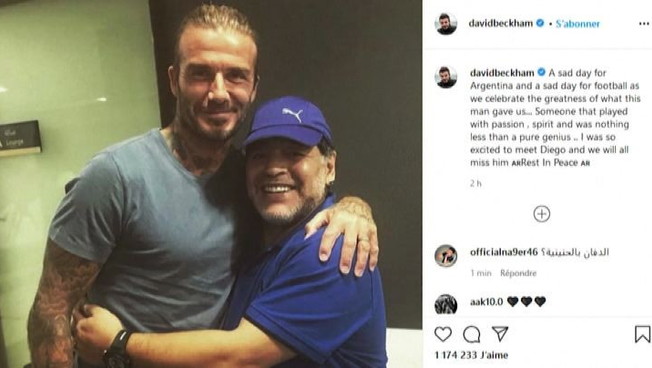The image size is (652, 368).
Task: Click the posted photo of two men
Action: coord(211,184)
